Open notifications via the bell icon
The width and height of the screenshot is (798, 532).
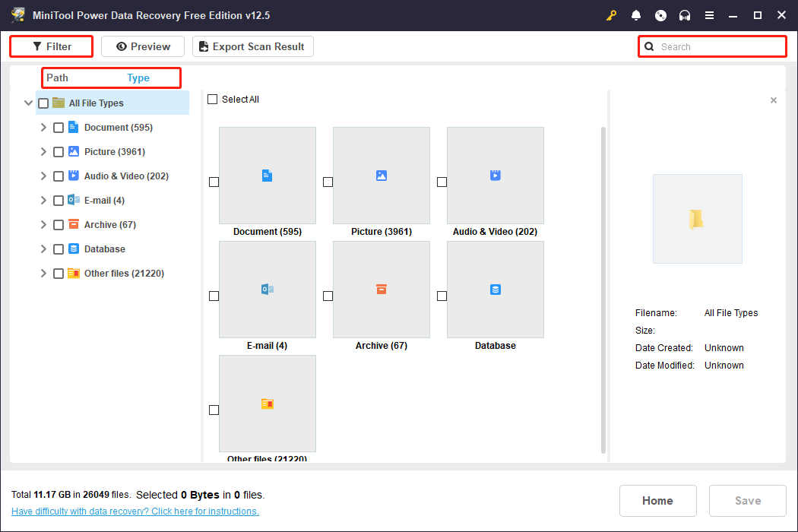coord(636,15)
